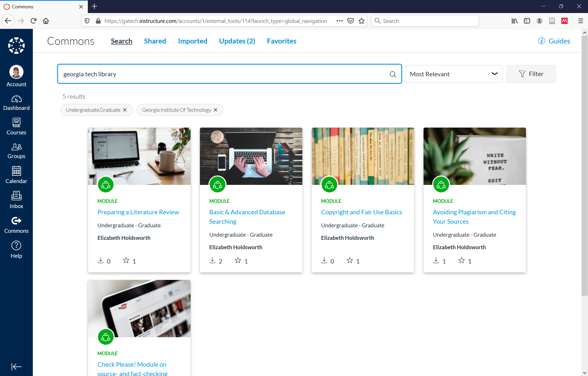Open Copyright and Fair Use Basics module

[362, 212]
